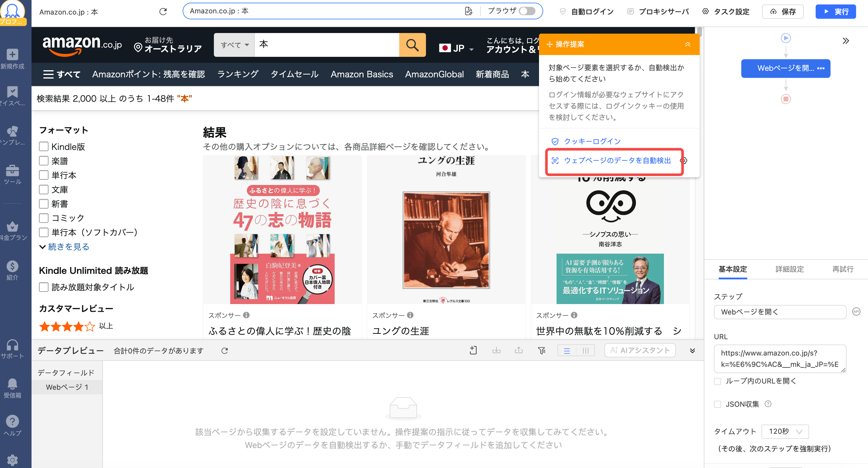Click the 実行 run button
This screenshot has width=868, height=468.
[x=835, y=12]
